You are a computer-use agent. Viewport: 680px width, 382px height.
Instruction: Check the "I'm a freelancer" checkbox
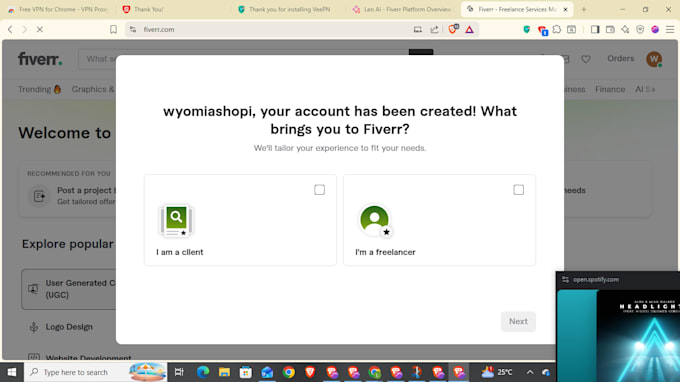[518, 190]
